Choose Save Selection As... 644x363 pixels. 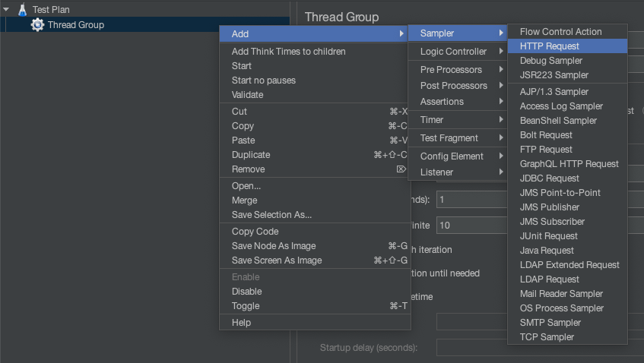click(x=315, y=214)
